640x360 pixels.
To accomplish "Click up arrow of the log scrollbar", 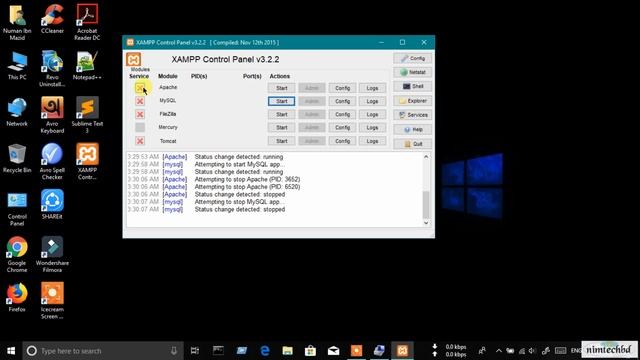I will [426, 157].
